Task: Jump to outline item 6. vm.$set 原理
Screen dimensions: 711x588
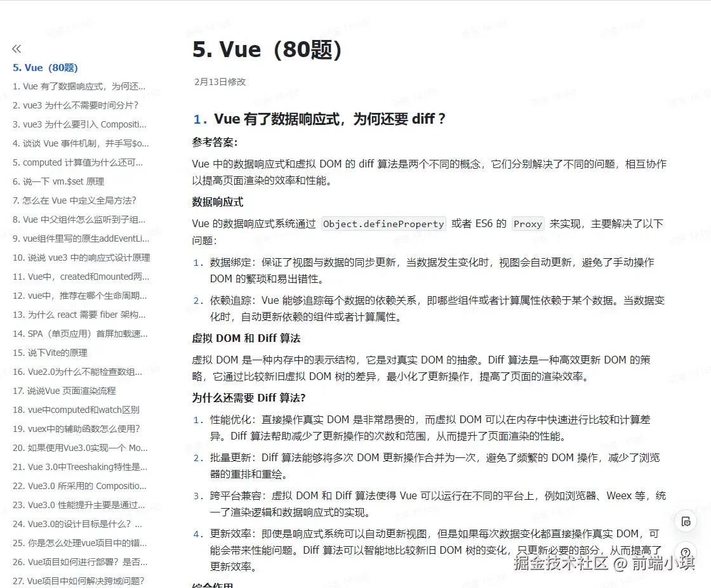Action: tap(58, 181)
